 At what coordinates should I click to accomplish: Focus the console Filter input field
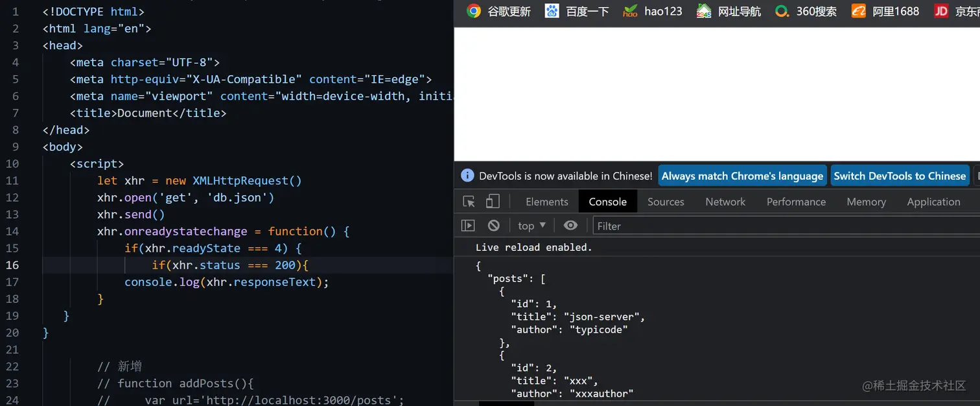pyautogui.click(x=786, y=226)
